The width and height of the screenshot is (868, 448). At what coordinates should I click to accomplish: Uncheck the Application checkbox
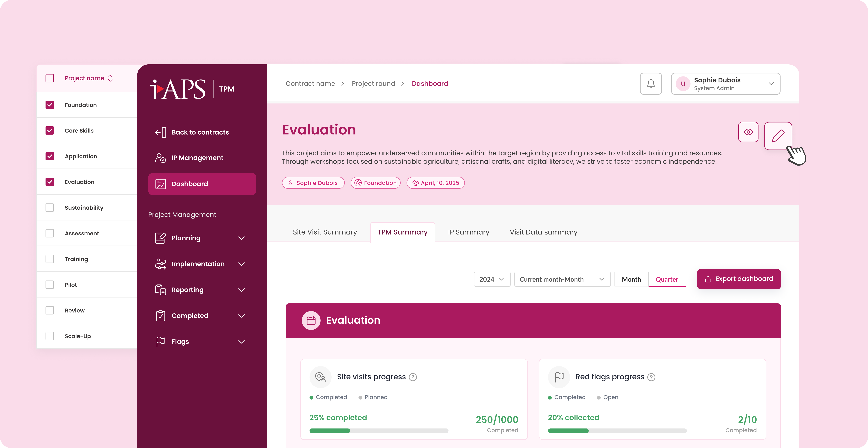click(50, 156)
